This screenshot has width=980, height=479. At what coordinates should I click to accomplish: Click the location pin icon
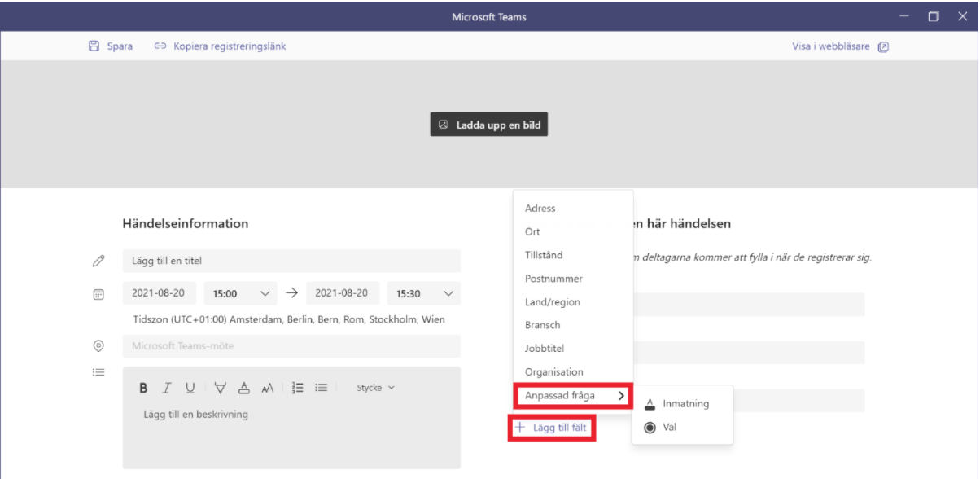coord(98,346)
